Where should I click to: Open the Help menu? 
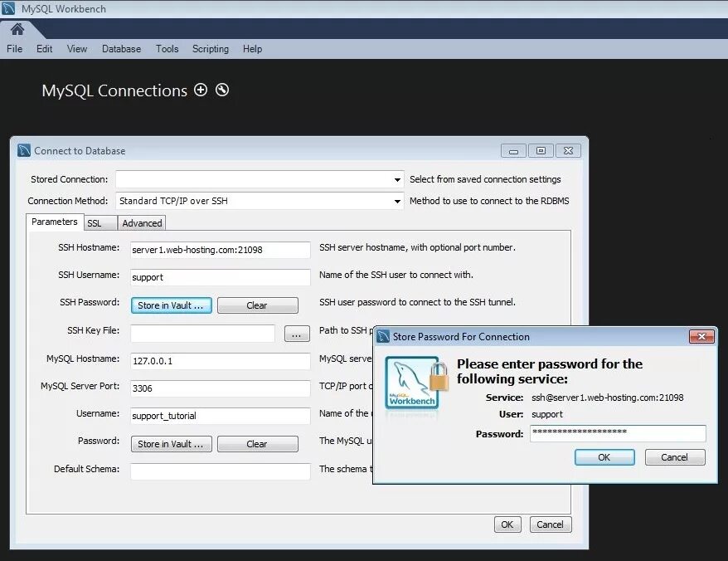[252, 49]
